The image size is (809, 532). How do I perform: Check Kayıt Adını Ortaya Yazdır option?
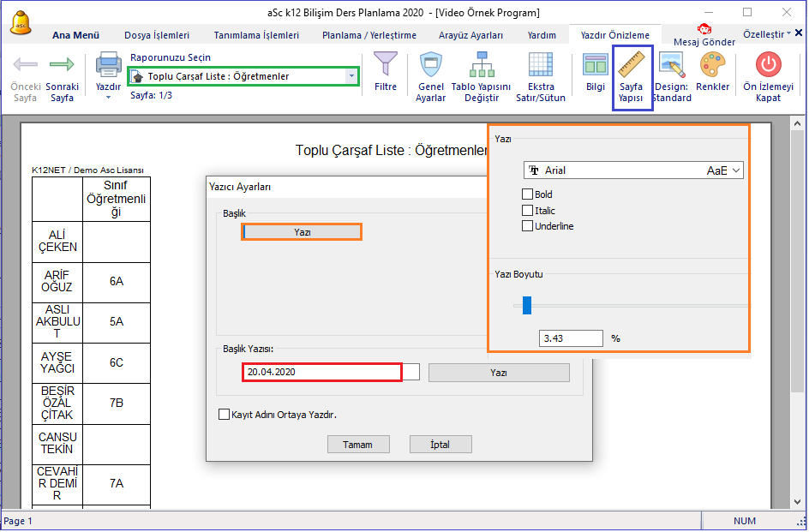224,415
